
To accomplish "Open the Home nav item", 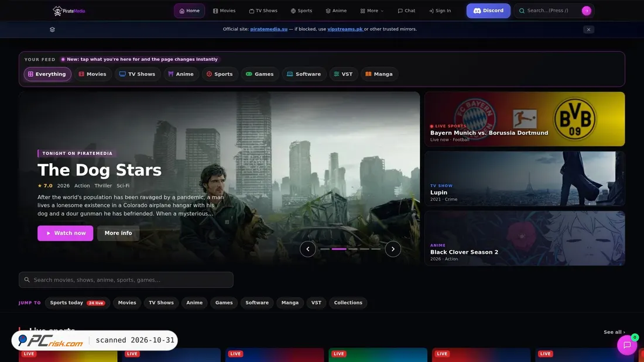I will pos(189,11).
